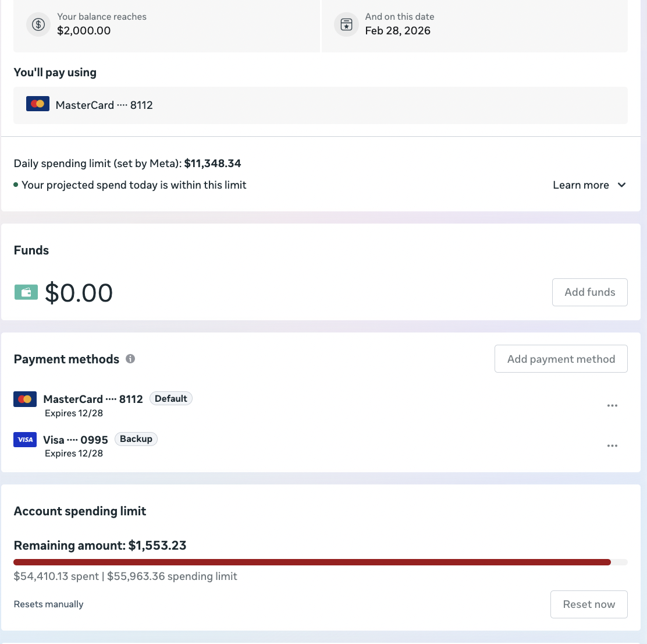This screenshot has width=647, height=644.
Task: Open more options for MasterCard 8112
Action: [612, 406]
